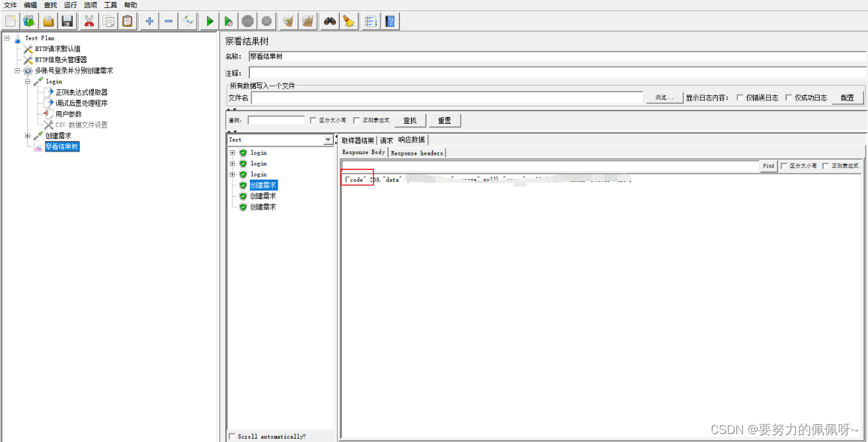The width and height of the screenshot is (868, 442).
Task: Collapse login sampler expander in test plan tree
Action: coord(28,81)
